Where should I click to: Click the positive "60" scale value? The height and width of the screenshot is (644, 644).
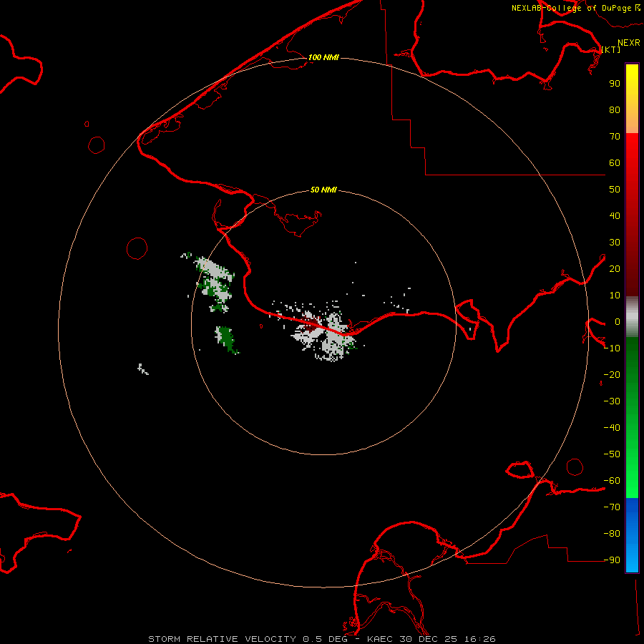click(615, 163)
